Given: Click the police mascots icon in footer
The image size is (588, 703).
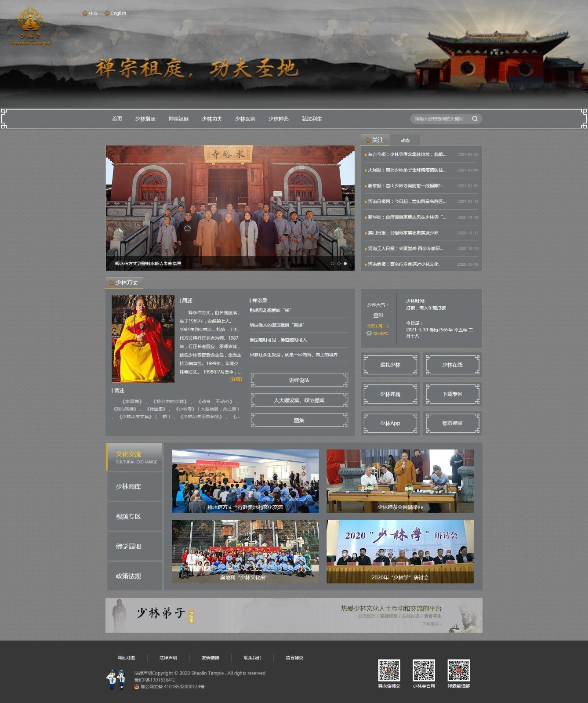Looking at the screenshot, I should tap(116, 679).
